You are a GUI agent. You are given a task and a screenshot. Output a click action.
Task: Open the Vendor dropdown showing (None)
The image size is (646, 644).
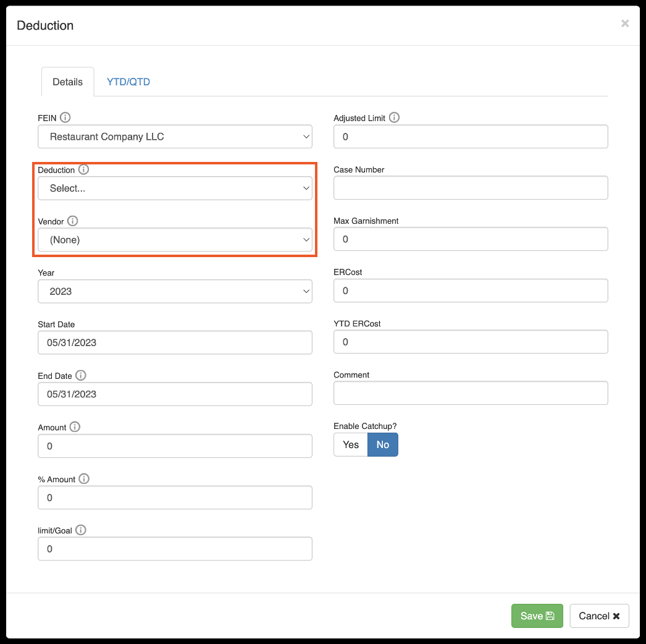(175, 240)
